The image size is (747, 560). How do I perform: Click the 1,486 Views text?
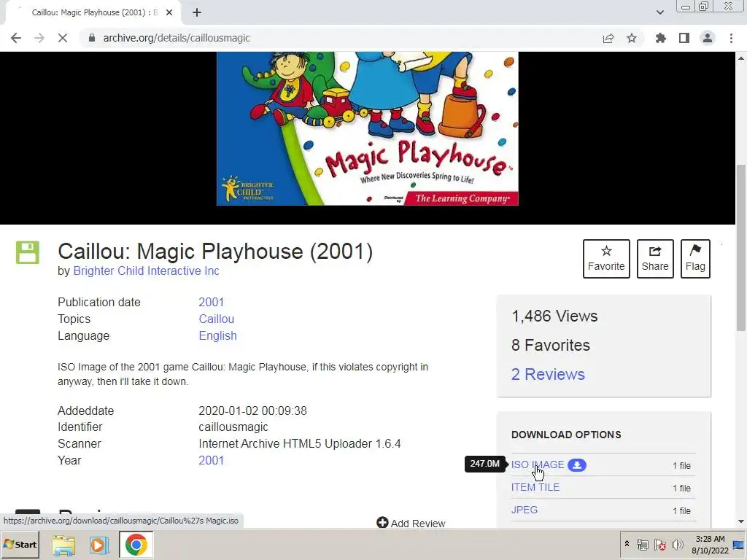[554, 316]
